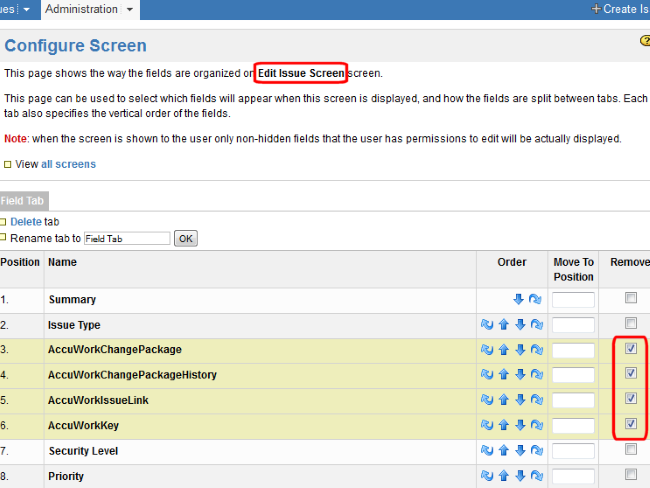Open the all screens link
Image resolution: width=650 pixels, height=488 pixels.
pyautogui.click(x=68, y=164)
